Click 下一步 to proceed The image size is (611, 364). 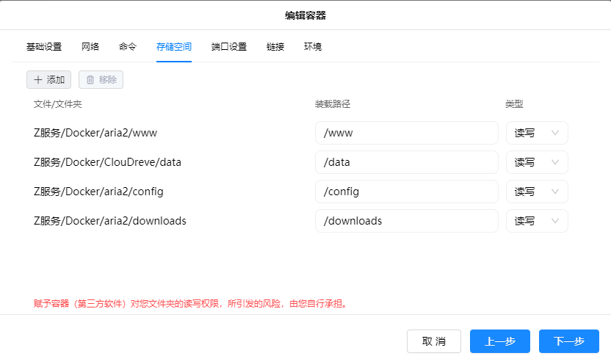pos(568,341)
